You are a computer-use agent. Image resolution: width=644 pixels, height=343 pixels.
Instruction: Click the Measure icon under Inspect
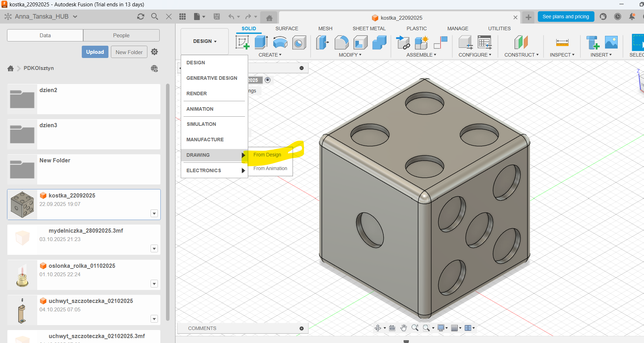[x=562, y=43]
